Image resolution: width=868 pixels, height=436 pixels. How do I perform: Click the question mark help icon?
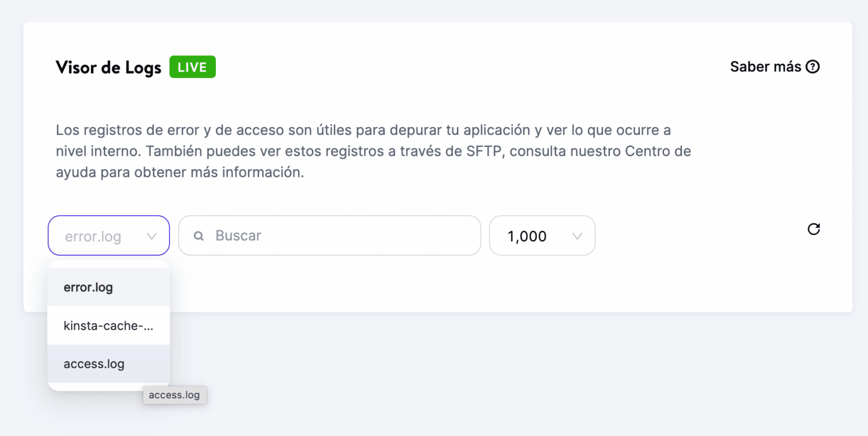tap(813, 66)
